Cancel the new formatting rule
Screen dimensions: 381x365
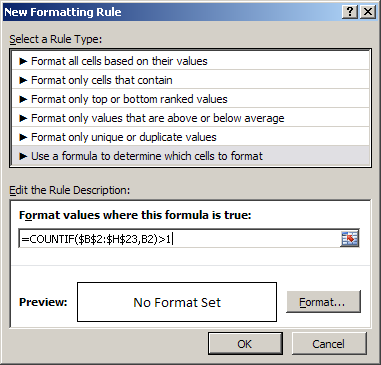(329, 344)
